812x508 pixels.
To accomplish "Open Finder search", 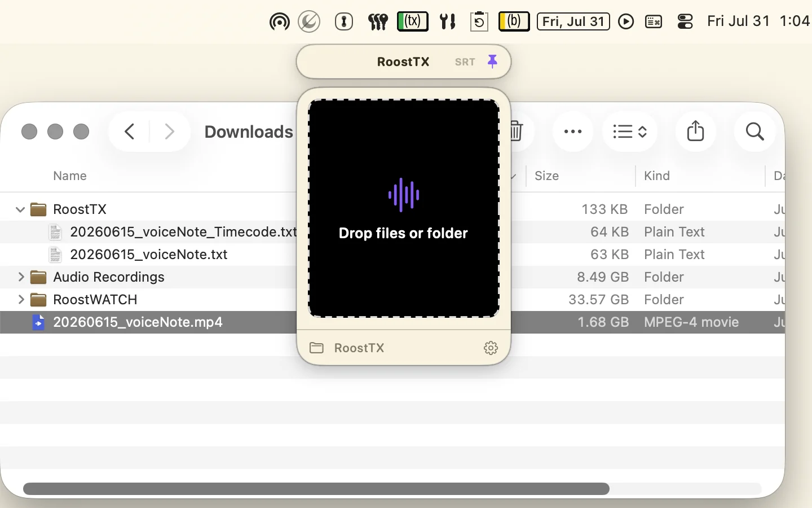I will click(x=755, y=132).
